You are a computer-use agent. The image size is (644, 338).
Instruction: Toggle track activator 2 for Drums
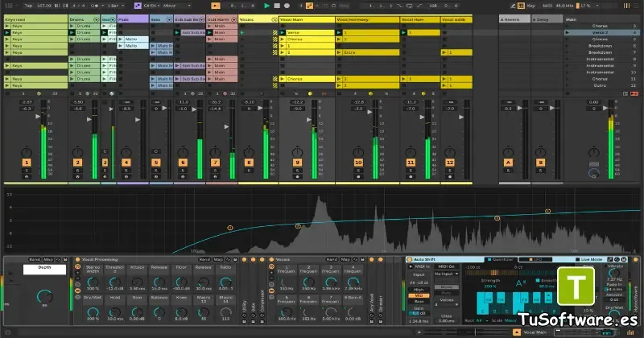(77, 163)
